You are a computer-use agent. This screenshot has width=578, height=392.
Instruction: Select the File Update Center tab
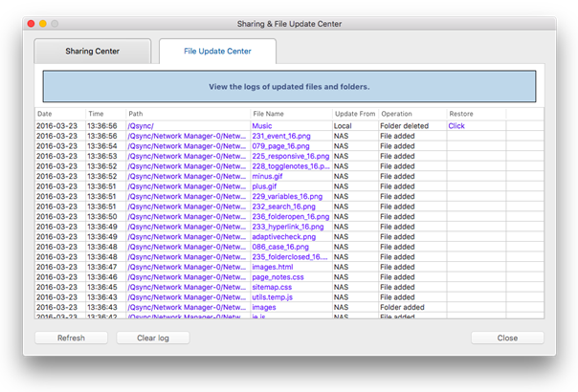tap(217, 52)
